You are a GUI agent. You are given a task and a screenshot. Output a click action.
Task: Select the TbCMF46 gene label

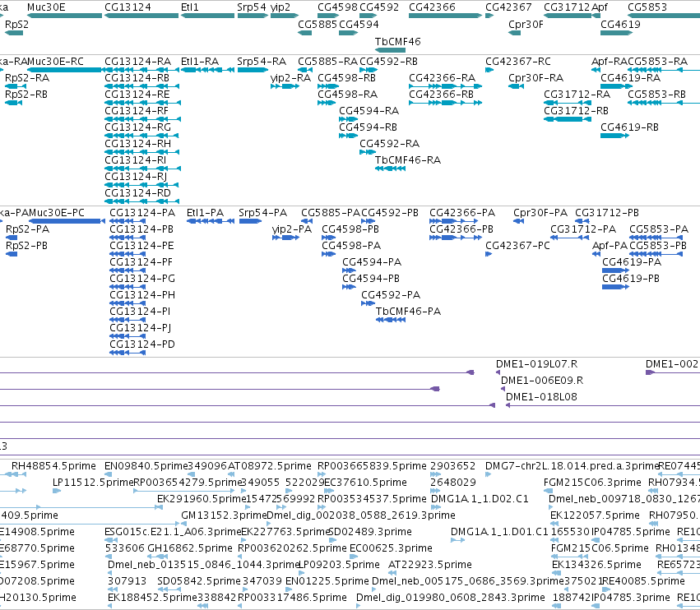398,41
